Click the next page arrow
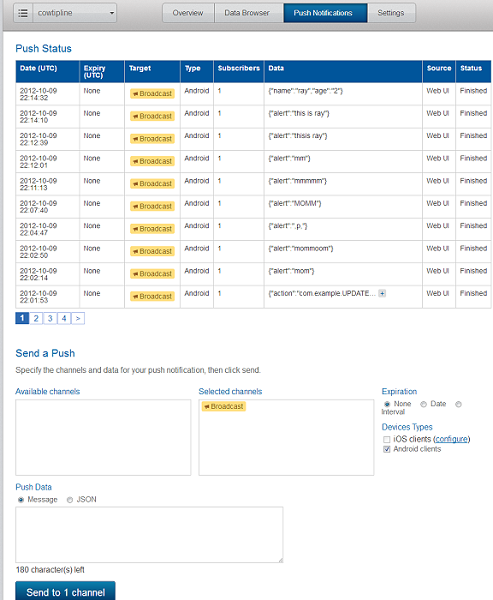This screenshot has height=600, width=493. tap(78, 318)
